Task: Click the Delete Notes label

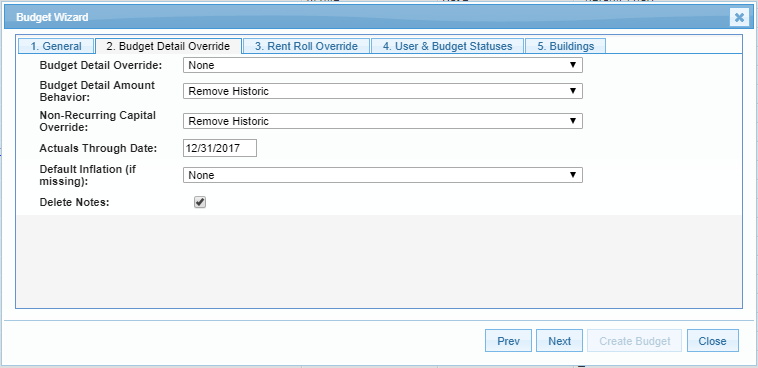Action: [74, 203]
